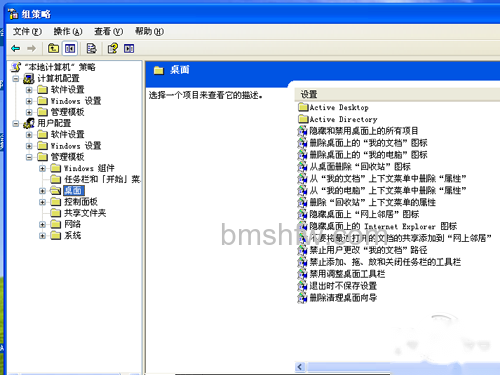Click the 计算机配置 computer icon
Viewport: 500px width, 375px height.
coord(29,79)
